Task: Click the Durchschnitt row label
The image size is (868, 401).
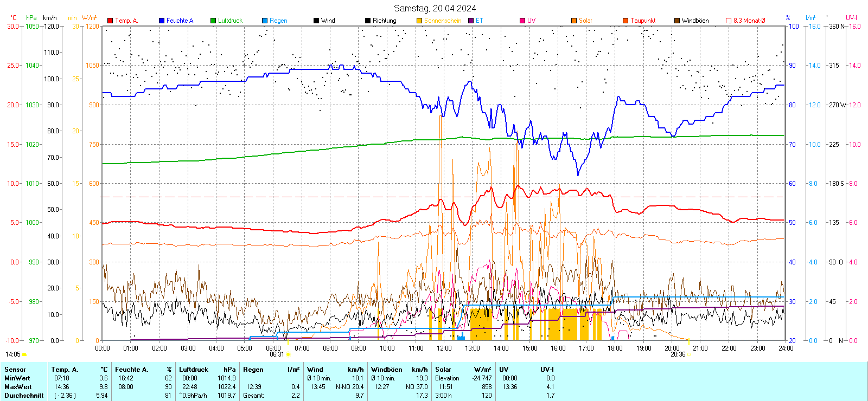Action: [24, 396]
